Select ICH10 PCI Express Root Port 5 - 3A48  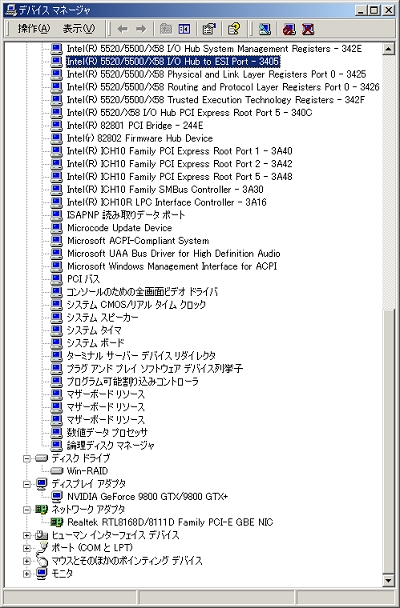tap(179, 176)
